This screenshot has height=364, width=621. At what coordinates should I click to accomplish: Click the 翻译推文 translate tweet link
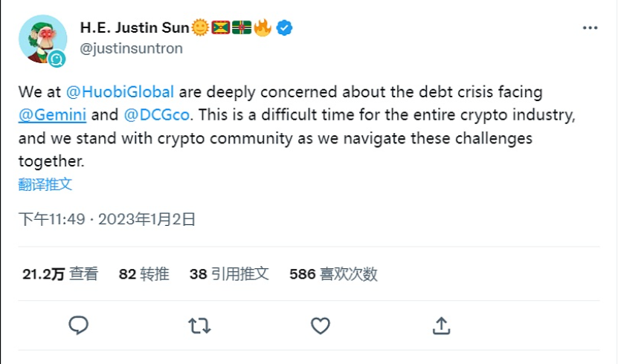(x=45, y=184)
